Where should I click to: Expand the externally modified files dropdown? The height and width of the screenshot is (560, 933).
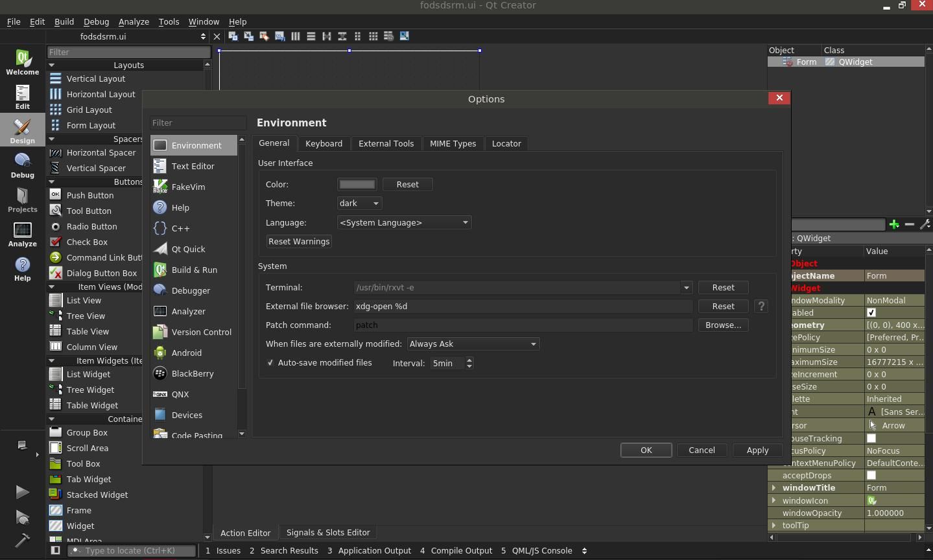click(x=473, y=344)
